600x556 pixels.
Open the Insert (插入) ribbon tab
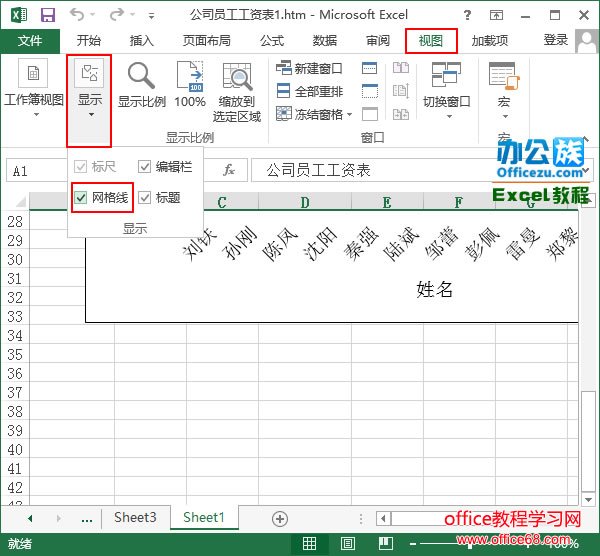tap(142, 41)
